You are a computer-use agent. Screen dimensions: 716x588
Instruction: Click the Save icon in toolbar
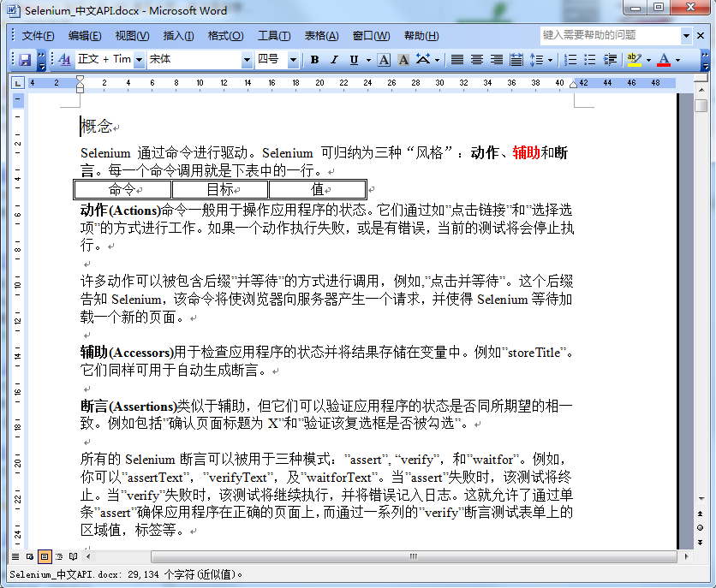click(x=25, y=60)
